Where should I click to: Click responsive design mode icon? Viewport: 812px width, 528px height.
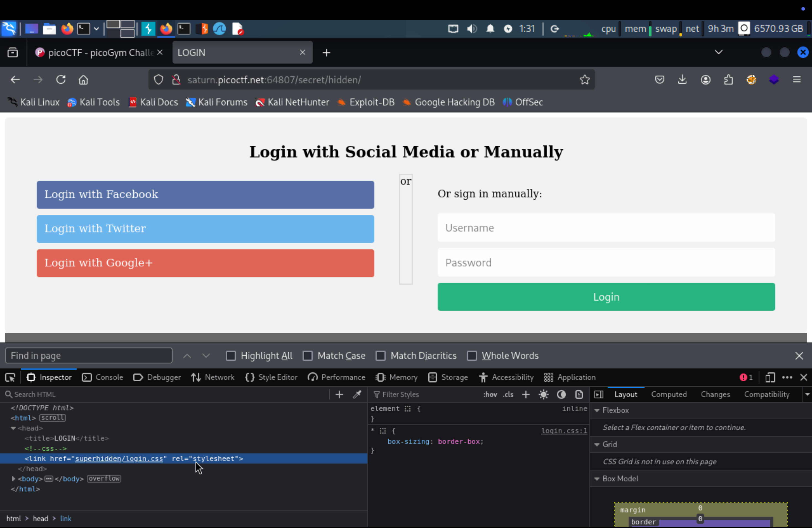pos(770,377)
